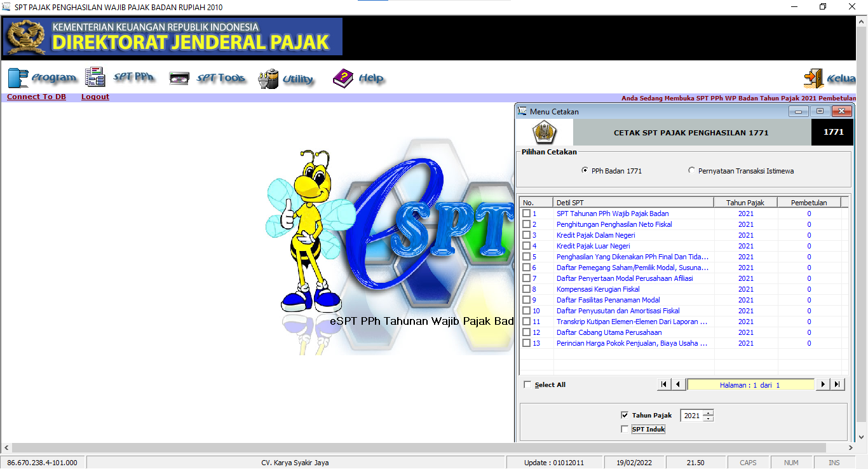Click the Keluar exit door icon
Image resolution: width=868 pixels, height=469 pixels.
[x=813, y=78]
